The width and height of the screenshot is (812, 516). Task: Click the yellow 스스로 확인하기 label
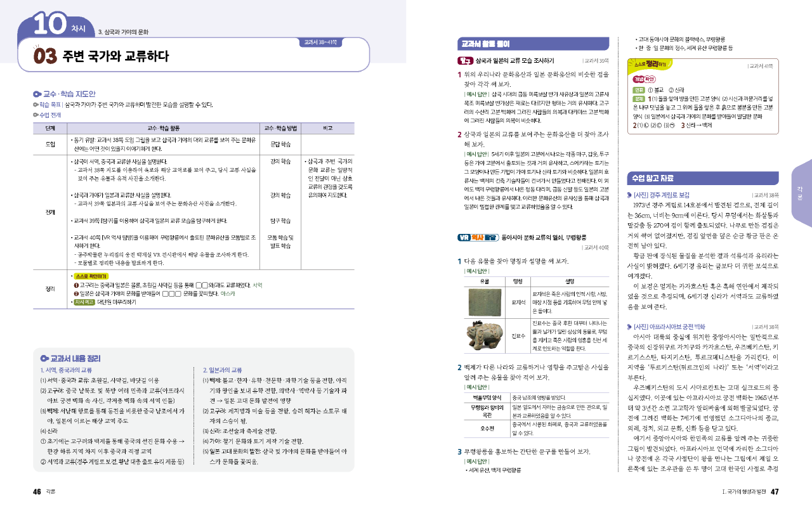(x=91, y=276)
